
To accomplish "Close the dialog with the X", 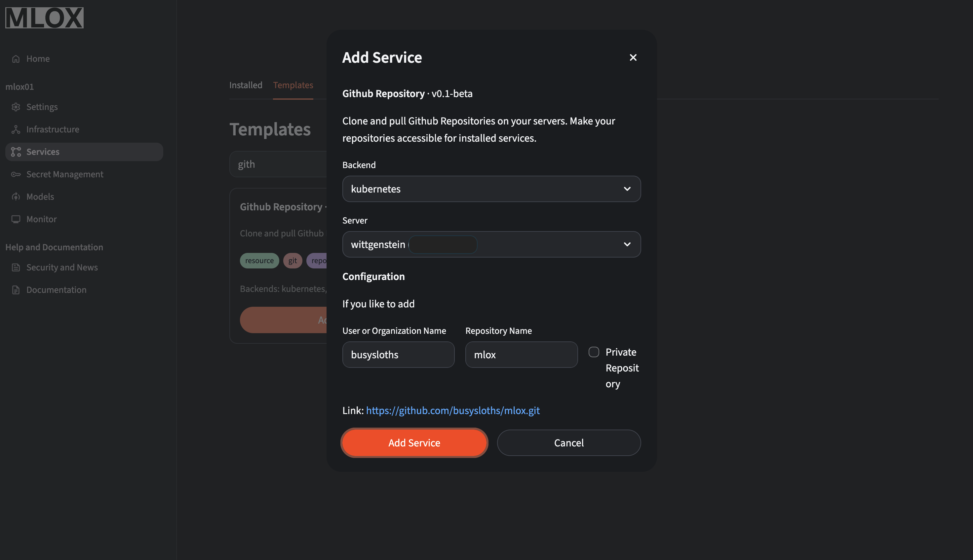I will point(633,57).
